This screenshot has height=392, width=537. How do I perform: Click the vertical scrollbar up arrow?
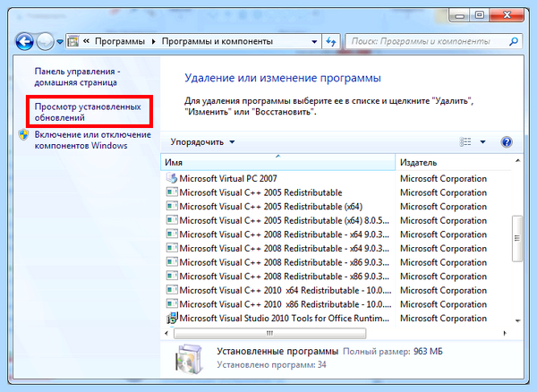(517, 160)
